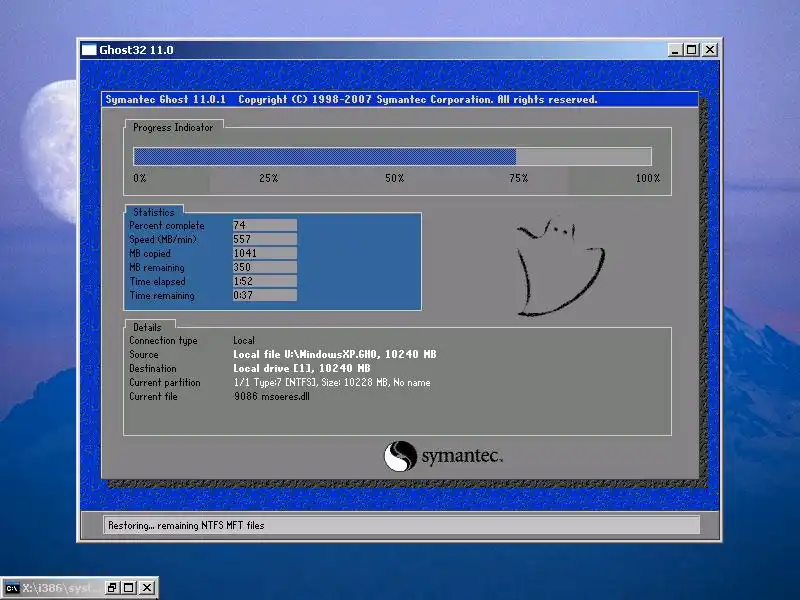Maximize the minimized X:\i386 command window
Image resolution: width=800 pixels, height=600 pixels.
[129, 588]
